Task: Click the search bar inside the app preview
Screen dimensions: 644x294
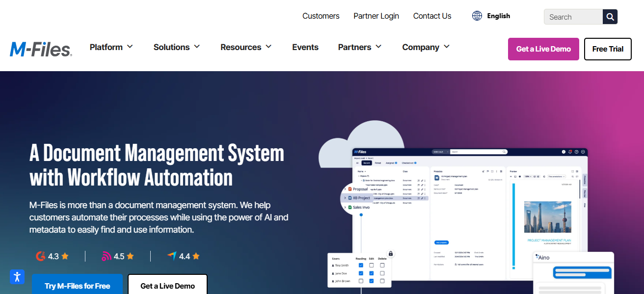Action: pos(479,152)
